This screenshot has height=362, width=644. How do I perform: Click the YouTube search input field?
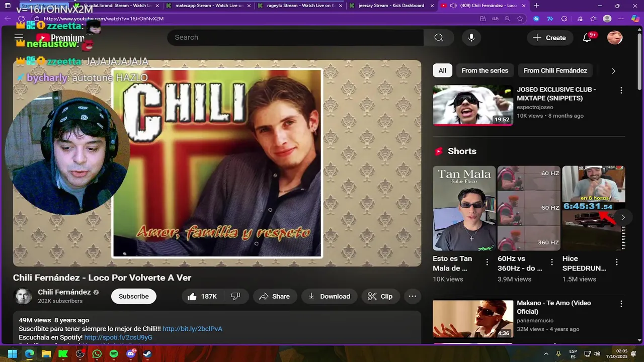[295, 38]
